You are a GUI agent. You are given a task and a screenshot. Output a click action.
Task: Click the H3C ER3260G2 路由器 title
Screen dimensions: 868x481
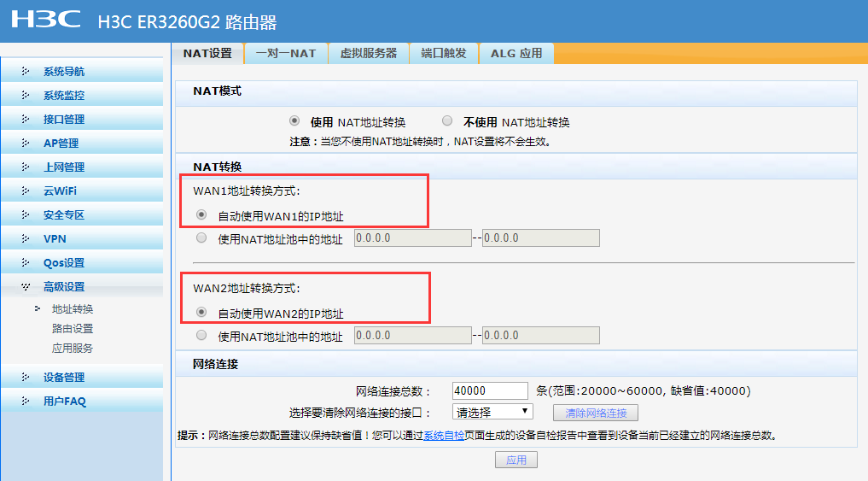187,22
